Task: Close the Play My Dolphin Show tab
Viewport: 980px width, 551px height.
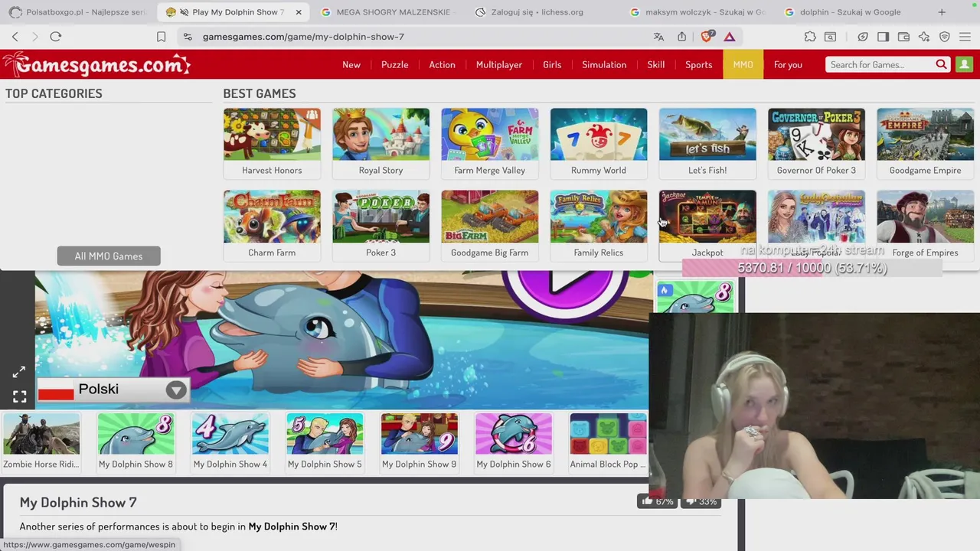Action: tap(299, 12)
